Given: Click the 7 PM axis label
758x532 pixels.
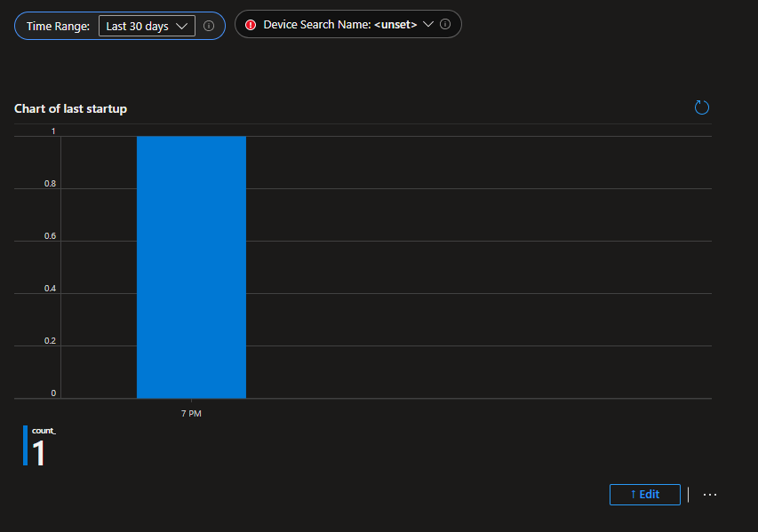Looking at the screenshot, I should [x=191, y=414].
